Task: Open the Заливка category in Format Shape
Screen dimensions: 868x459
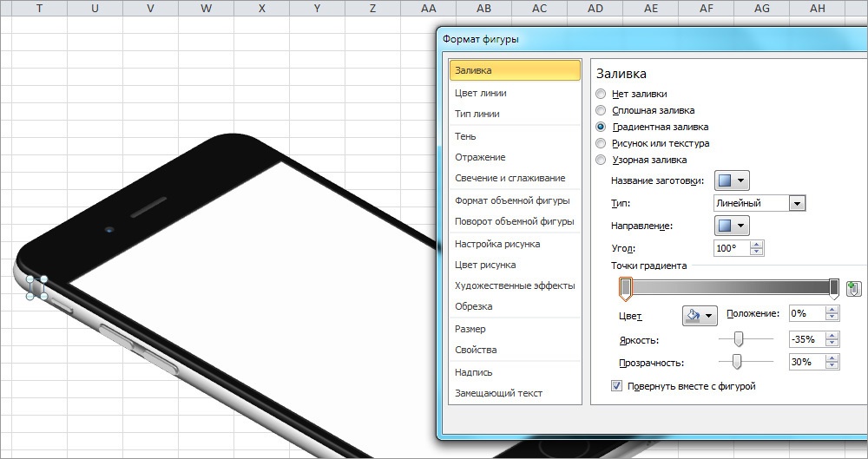Action: pos(515,70)
